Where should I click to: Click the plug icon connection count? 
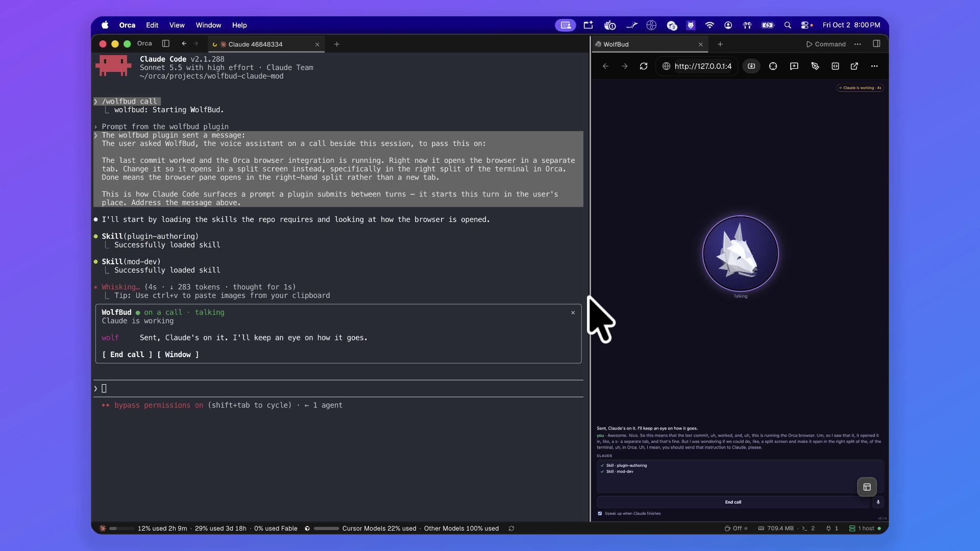coord(831,529)
